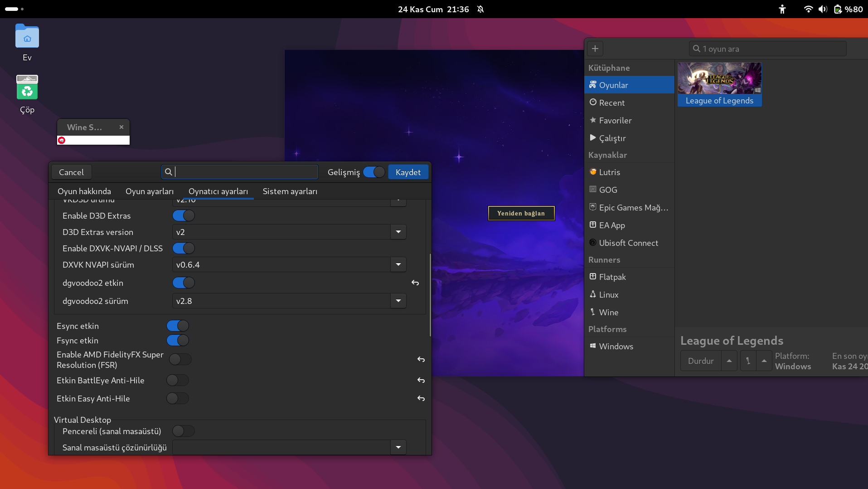Screen dimensions: 868x489
Task: Revert the BattlEye Anti-Hile setting
Action: click(421, 381)
